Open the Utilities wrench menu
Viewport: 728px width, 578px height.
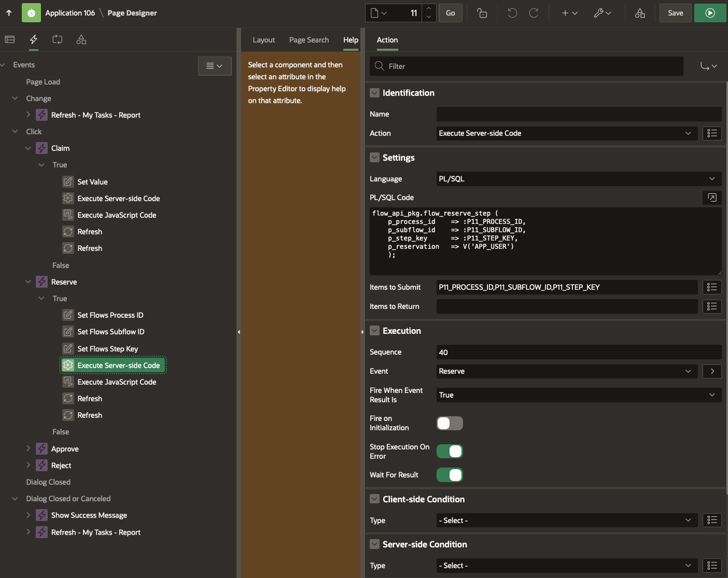603,13
